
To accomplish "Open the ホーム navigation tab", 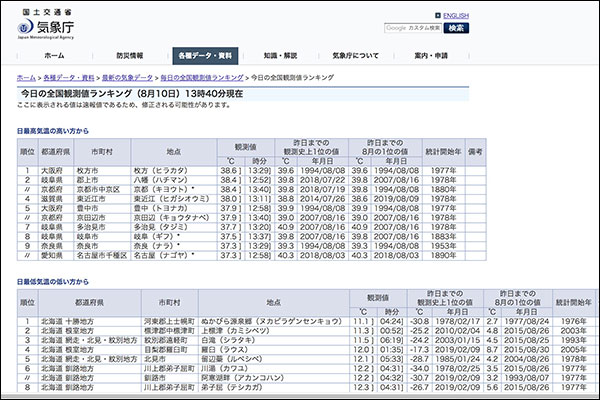I will click(54, 56).
